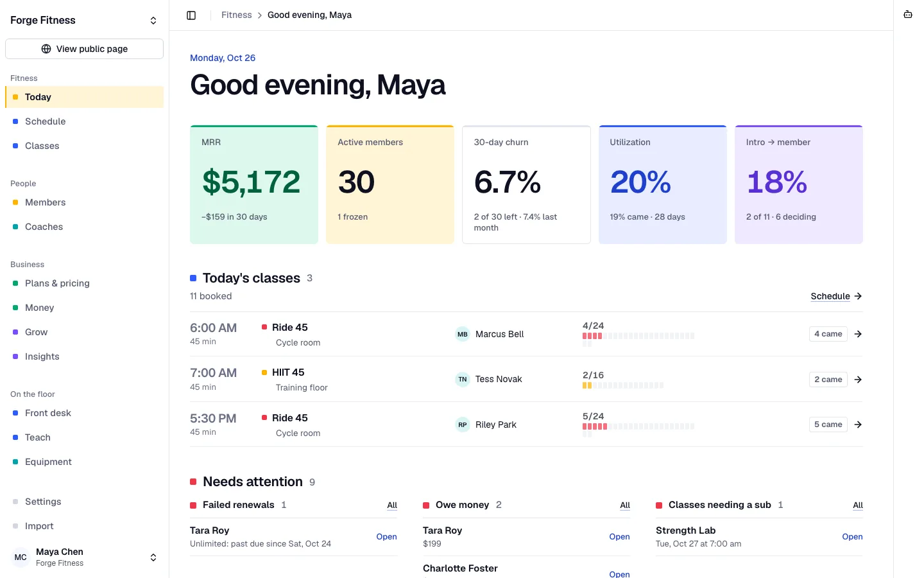
Task: Open the Import page
Action: [84, 526]
